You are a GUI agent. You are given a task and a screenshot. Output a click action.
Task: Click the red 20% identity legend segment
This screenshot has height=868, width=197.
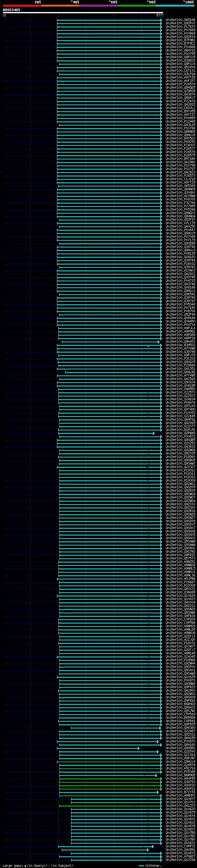22,6
